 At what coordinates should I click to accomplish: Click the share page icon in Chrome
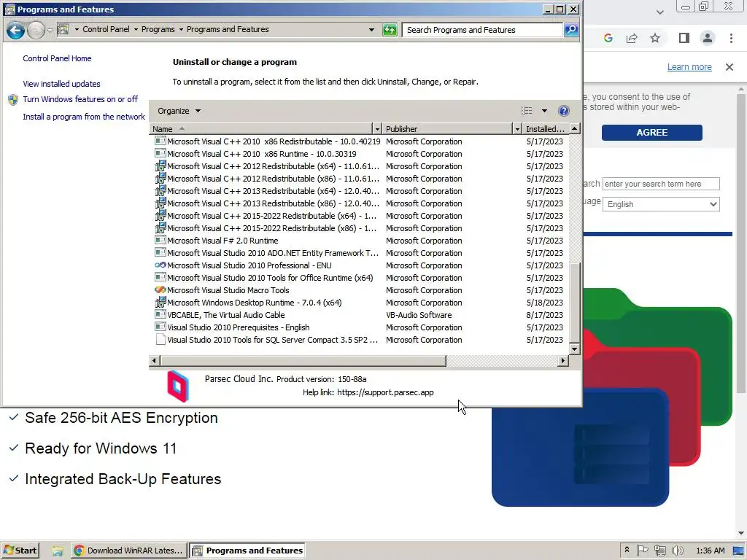pos(632,38)
